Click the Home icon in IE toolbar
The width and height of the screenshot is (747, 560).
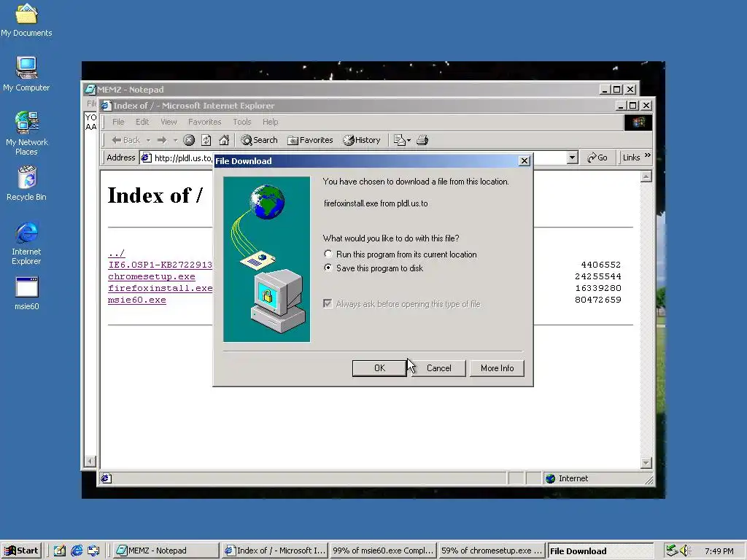[224, 140]
